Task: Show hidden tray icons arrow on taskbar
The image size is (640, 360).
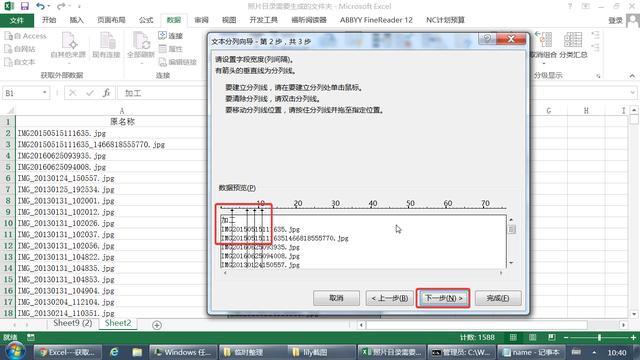Action: 594,352
